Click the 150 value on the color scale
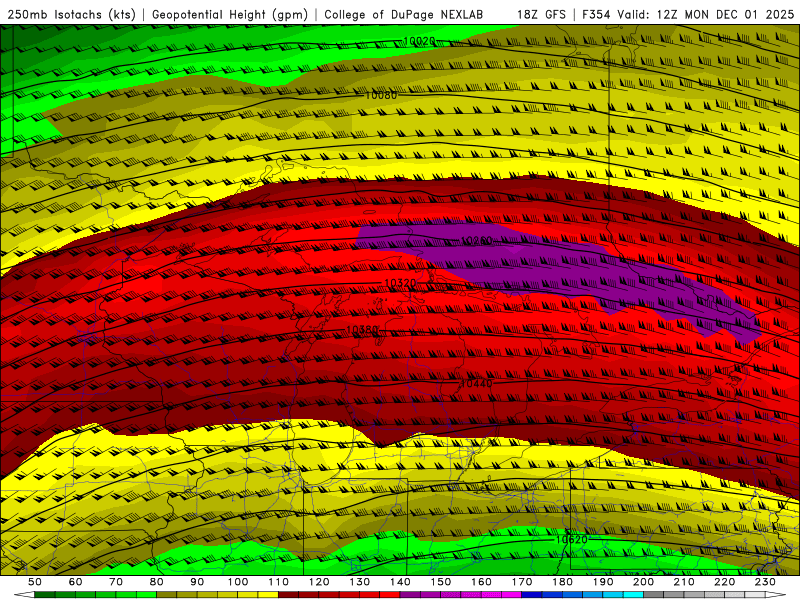800x600 pixels. pos(440,582)
